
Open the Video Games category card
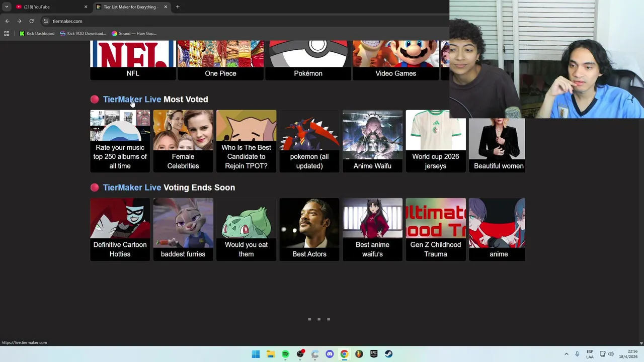(395, 60)
